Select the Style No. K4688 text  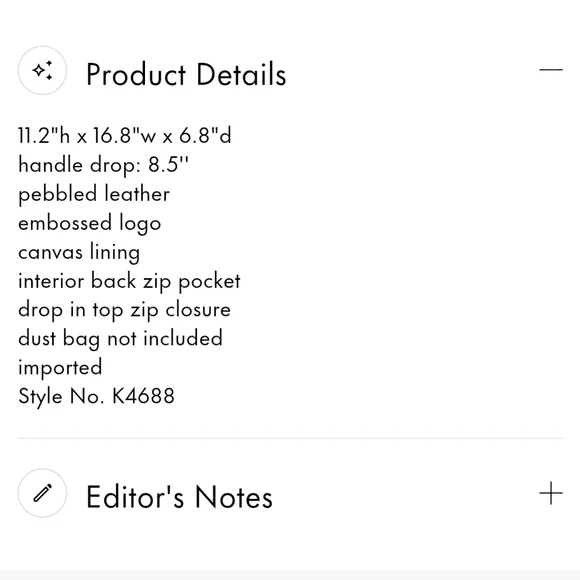tap(96, 396)
